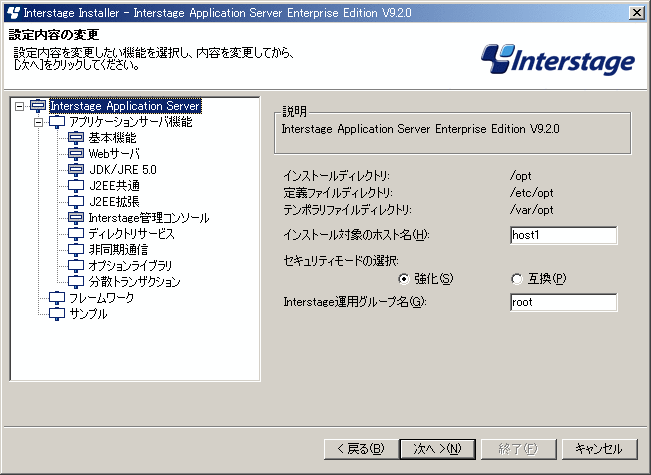Click the 戻る(B) back button

click(361, 449)
